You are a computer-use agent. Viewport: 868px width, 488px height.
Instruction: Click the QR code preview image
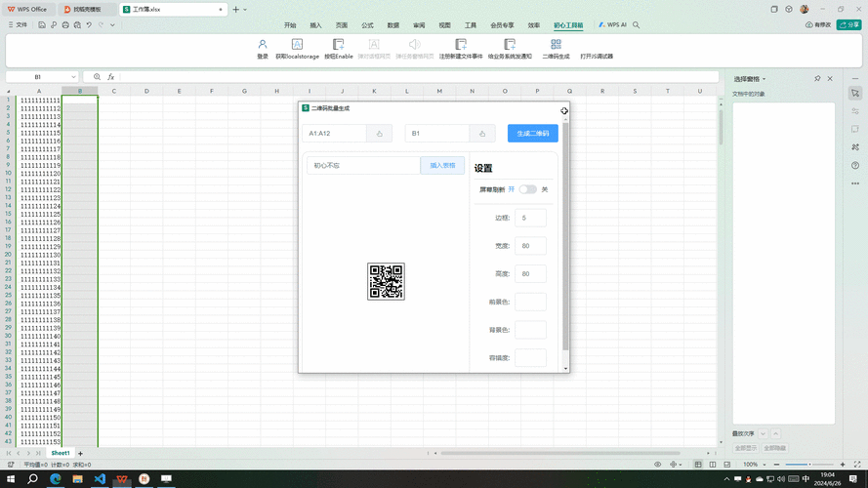pyautogui.click(x=386, y=282)
